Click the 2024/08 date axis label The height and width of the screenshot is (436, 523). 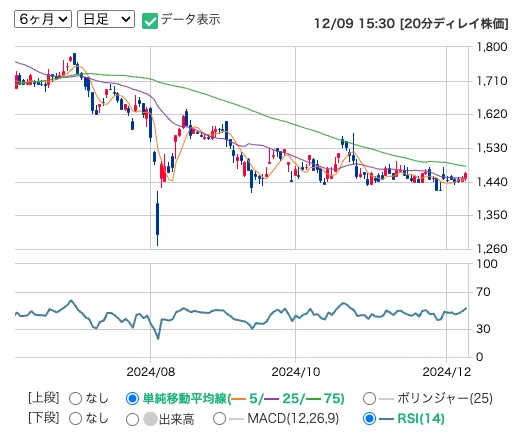pyautogui.click(x=150, y=372)
